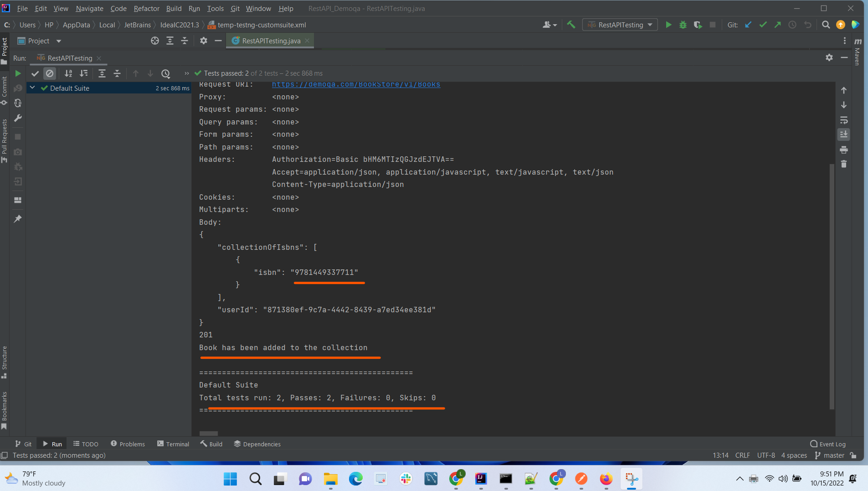This screenshot has width=868, height=491.
Task: Open File Explorer from taskbar
Action: (330, 479)
